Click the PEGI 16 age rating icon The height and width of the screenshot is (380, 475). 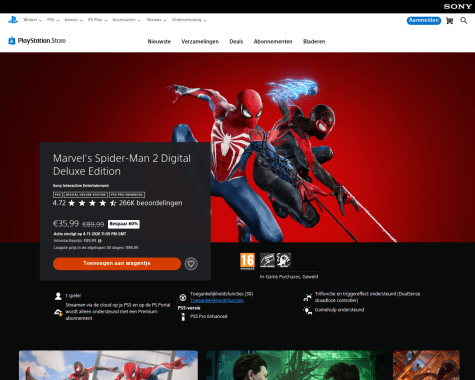click(x=247, y=261)
